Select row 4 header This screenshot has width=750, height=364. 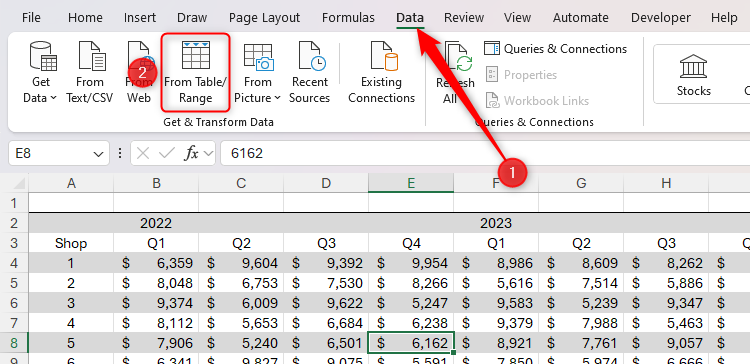pos(13,263)
